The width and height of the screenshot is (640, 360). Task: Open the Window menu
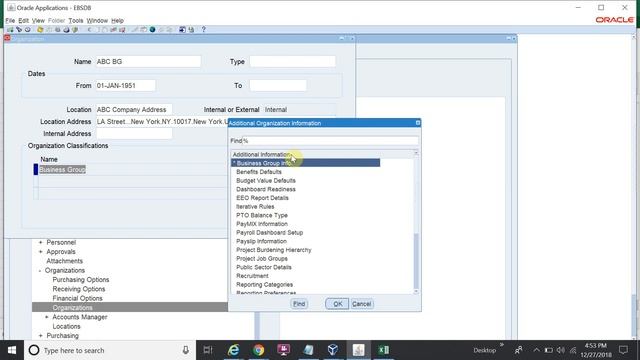[x=97, y=20]
